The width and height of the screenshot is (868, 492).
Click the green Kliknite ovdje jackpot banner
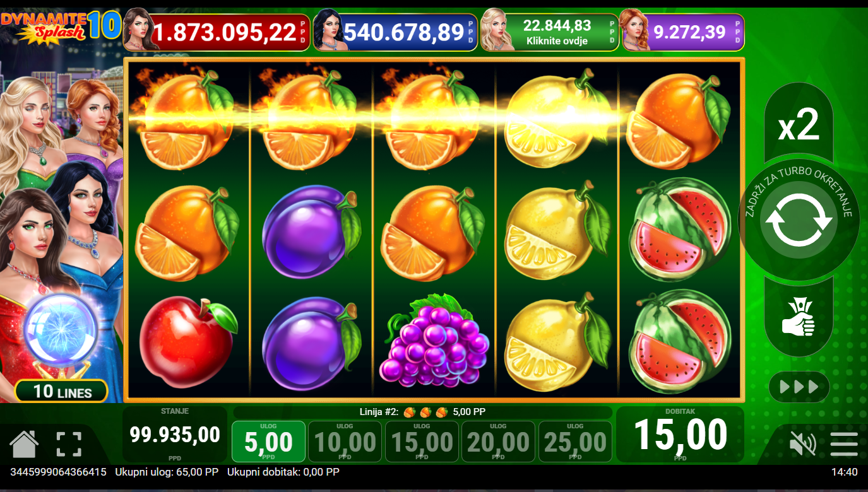[549, 32]
